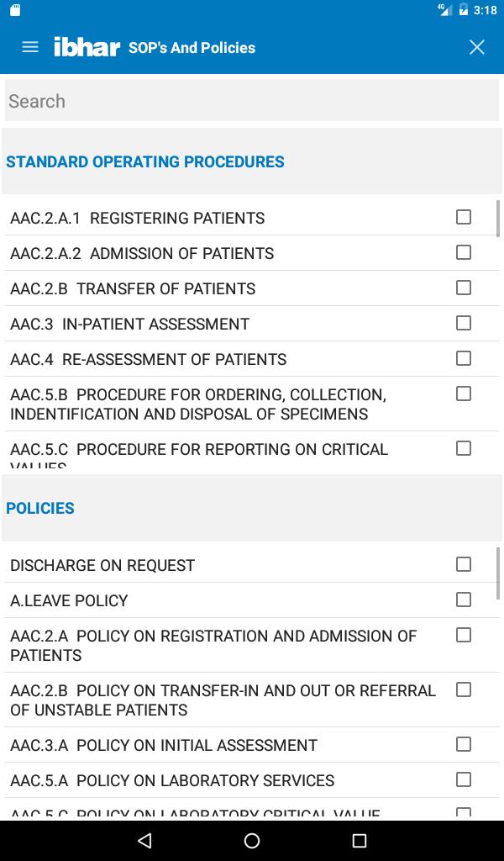Tap the ibhar logo
This screenshot has width=504, height=861.
pos(87,47)
